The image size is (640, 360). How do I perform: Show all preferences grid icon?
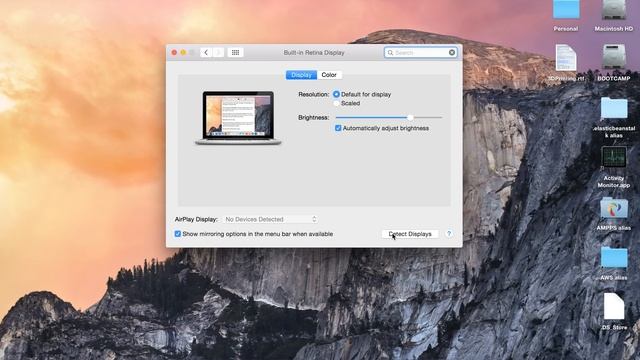point(236,53)
